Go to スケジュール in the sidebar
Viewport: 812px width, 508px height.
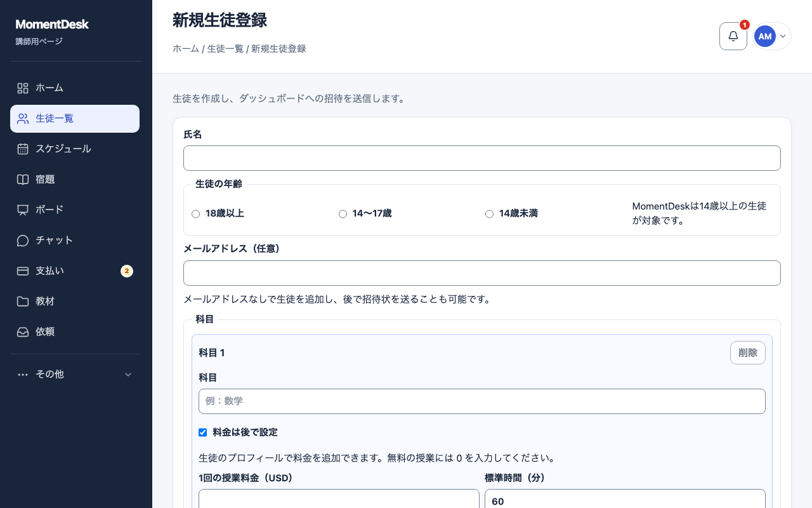pos(75,149)
